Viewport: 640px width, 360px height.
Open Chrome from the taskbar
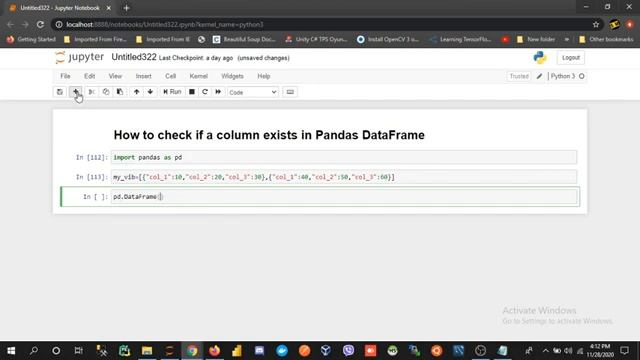click(x=192, y=351)
